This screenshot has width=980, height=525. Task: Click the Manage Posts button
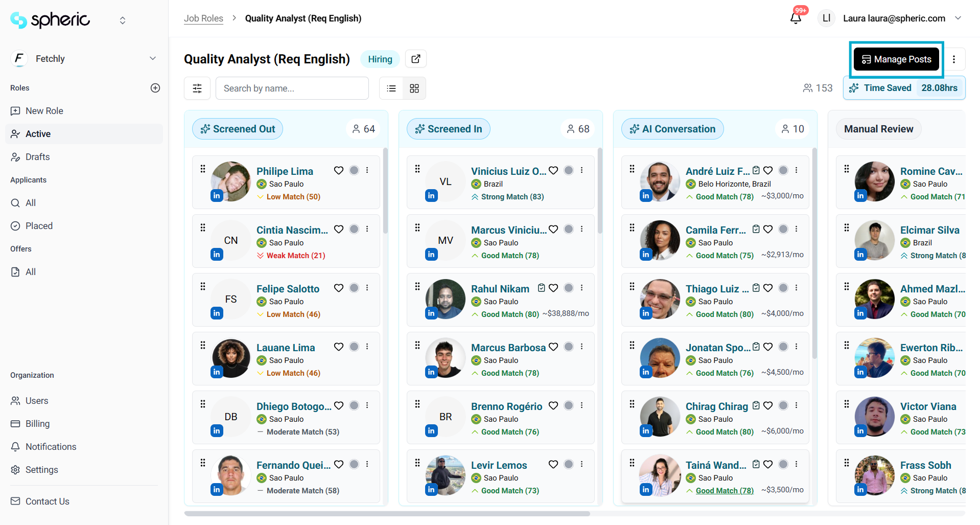coord(896,59)
